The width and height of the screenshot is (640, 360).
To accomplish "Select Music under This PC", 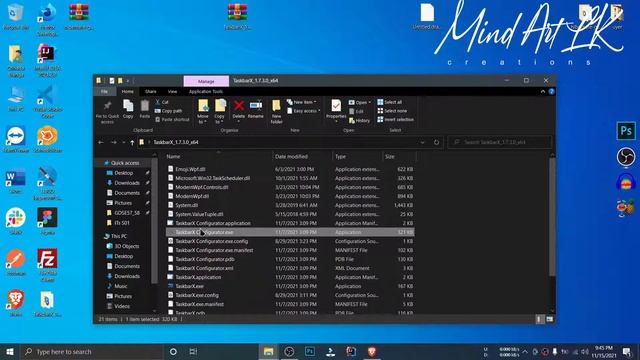I will point(120,286).
